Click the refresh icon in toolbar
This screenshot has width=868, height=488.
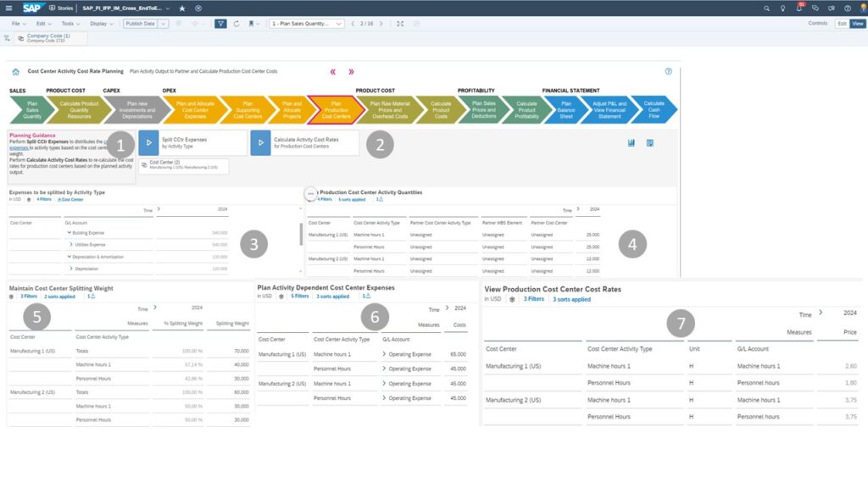tap(236, 24)
